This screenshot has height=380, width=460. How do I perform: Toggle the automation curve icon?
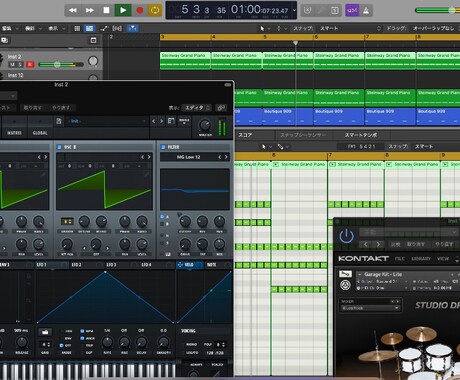click(x=104, y=29)
